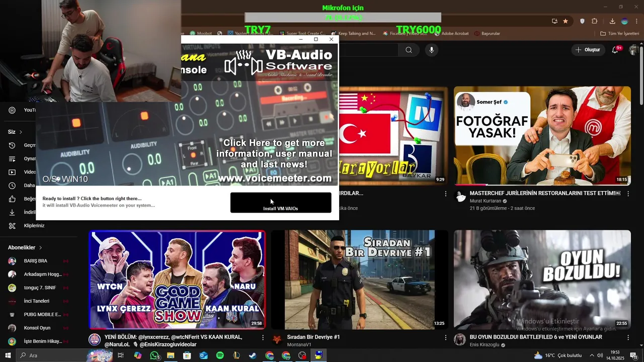This screenshot has width=644, height=362.
Task: Bookmark this page with star icon
Action: coord(566,21)
